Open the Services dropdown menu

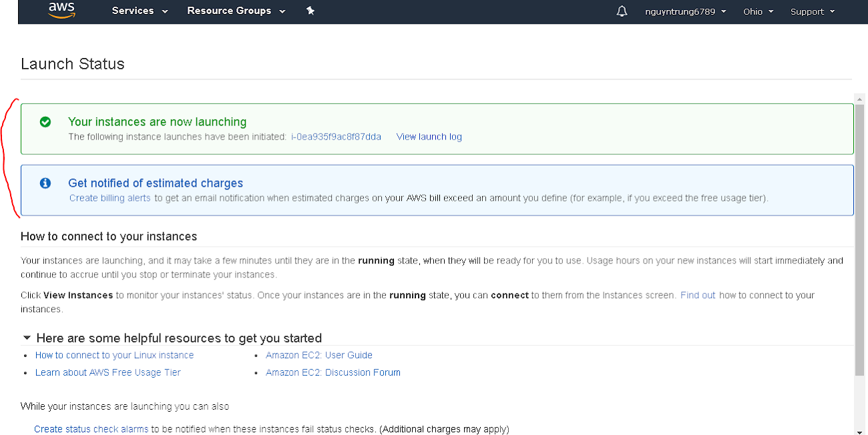[x=140, y=11]
